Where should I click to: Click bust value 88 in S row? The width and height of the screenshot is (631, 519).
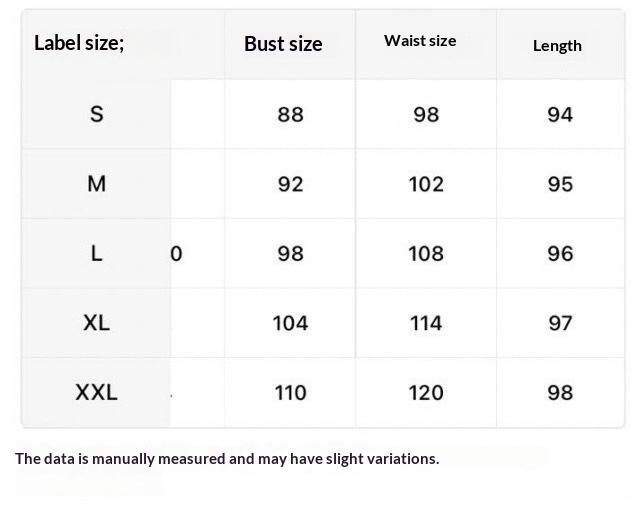(x=290, y=114)
